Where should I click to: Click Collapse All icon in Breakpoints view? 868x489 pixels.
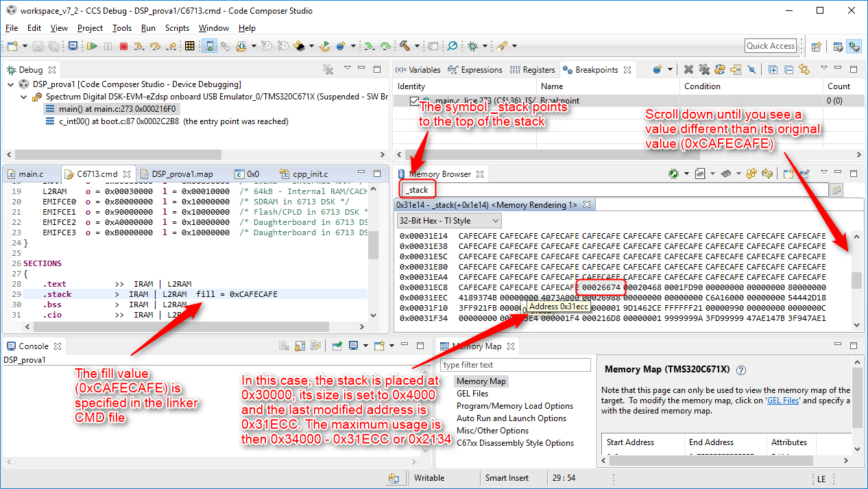(788, 70)
